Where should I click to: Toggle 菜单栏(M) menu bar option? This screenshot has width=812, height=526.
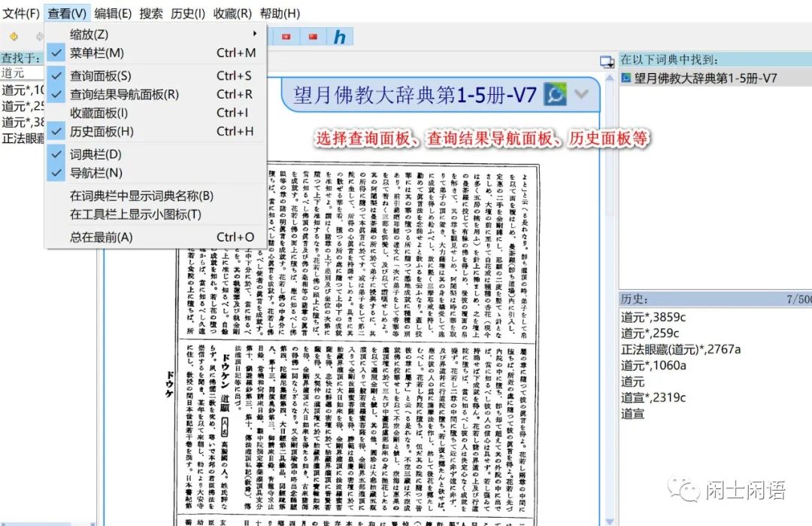pyautogui.click(x=156, y=53)
